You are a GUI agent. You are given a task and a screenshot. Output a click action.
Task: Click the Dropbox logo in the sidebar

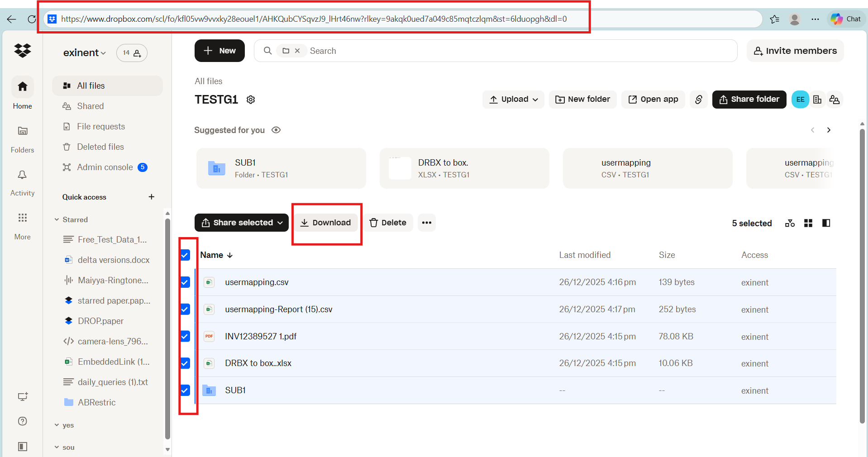(22, 51)
